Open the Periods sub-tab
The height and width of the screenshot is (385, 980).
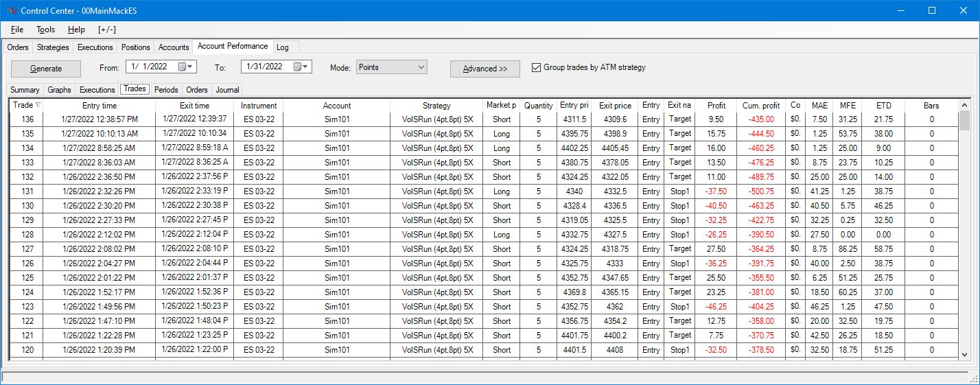click(x=166, y=90)
